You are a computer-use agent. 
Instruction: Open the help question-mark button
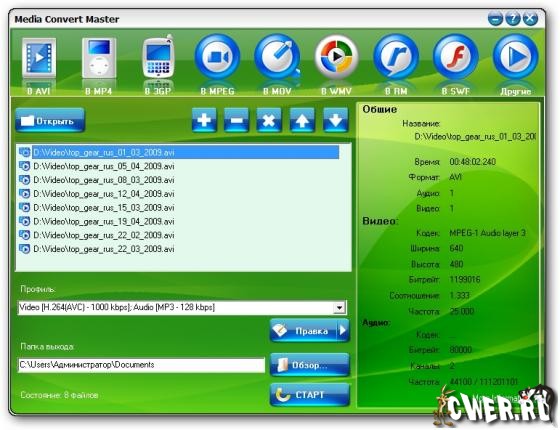513,19
